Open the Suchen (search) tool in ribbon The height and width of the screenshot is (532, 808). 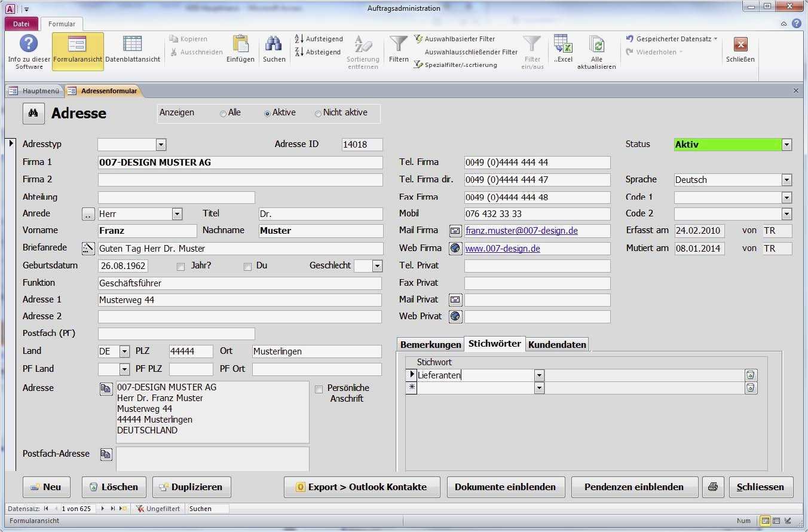click(x=274, y=51)
